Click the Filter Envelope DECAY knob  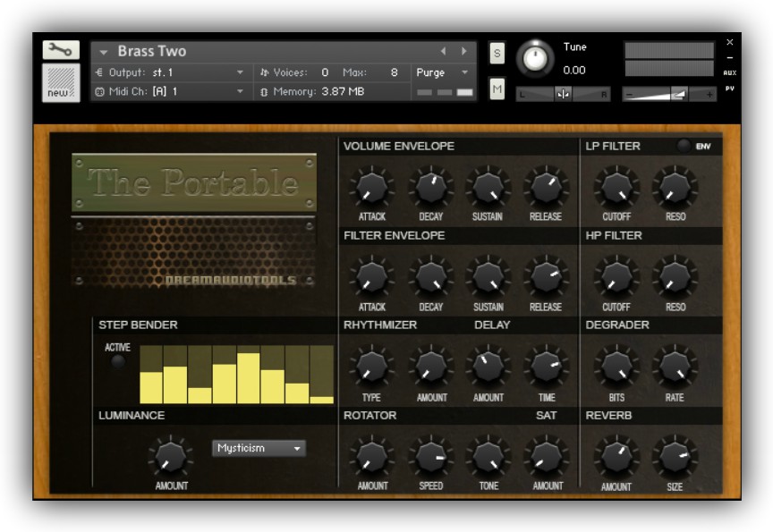point(430,278)
